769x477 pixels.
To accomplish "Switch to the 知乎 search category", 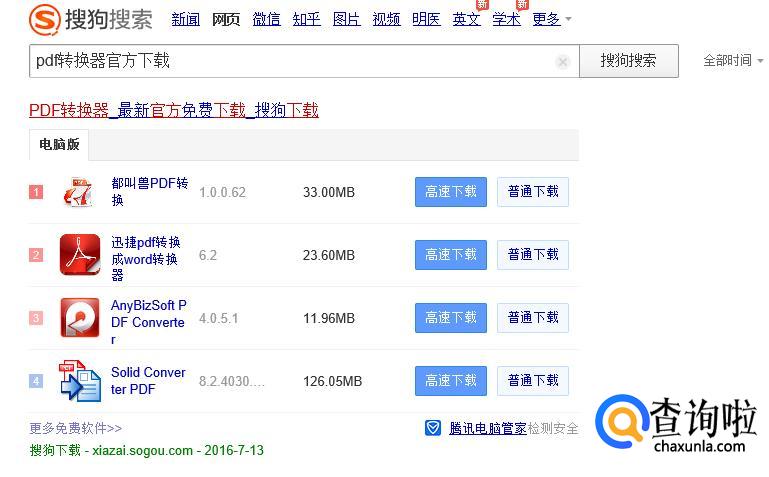I will point(307,19).
